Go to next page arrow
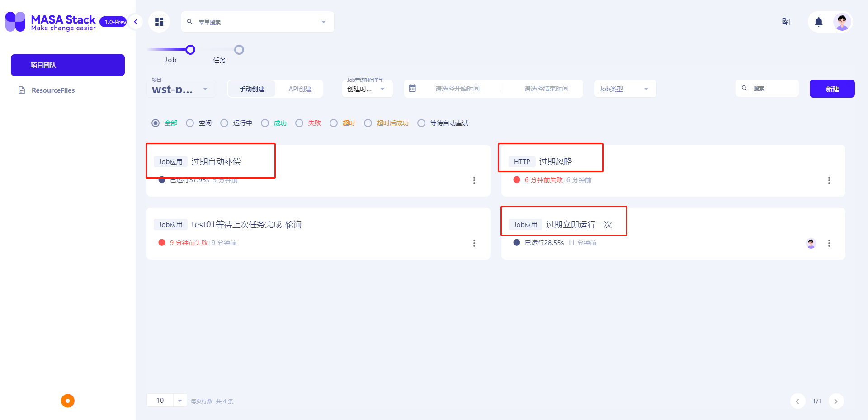This screenshot has height=420, width=868. [x=836, y=401]
